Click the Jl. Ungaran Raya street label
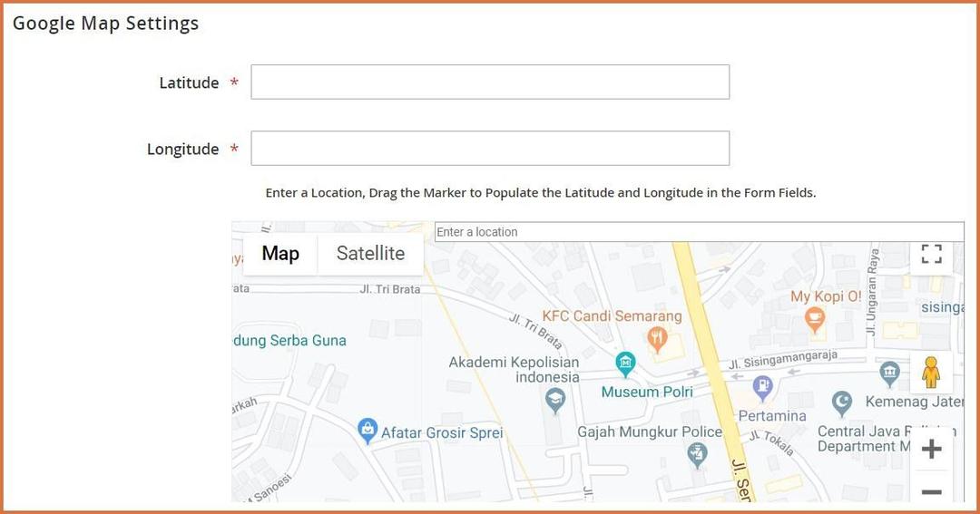 click(871, 292)
